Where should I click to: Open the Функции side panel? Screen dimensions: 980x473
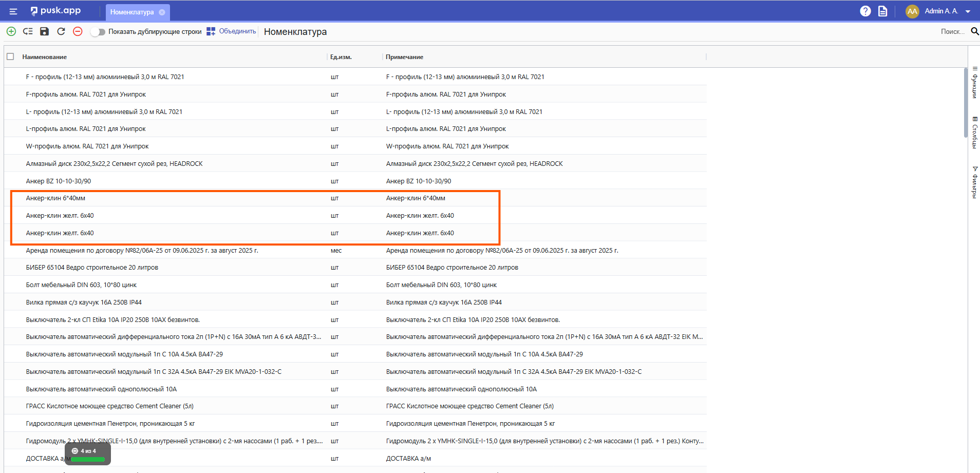click(974, 82)
